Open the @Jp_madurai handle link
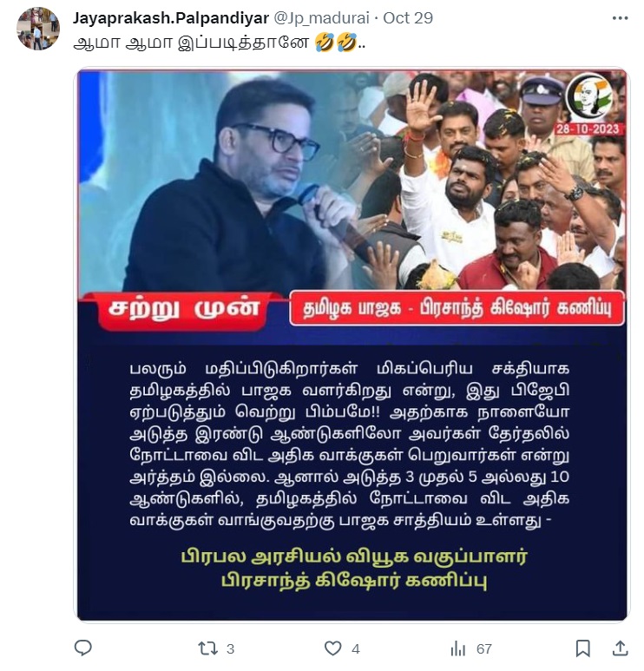 click(321, 18)
